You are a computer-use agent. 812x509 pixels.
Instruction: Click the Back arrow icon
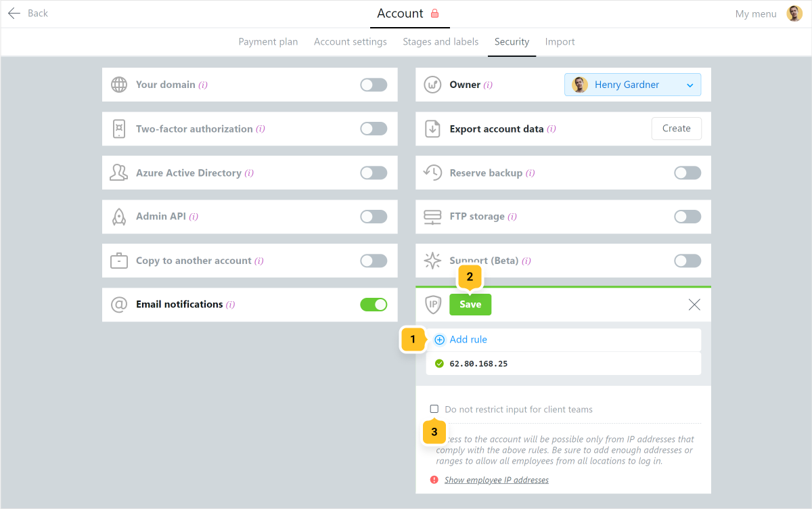point(14,14)
